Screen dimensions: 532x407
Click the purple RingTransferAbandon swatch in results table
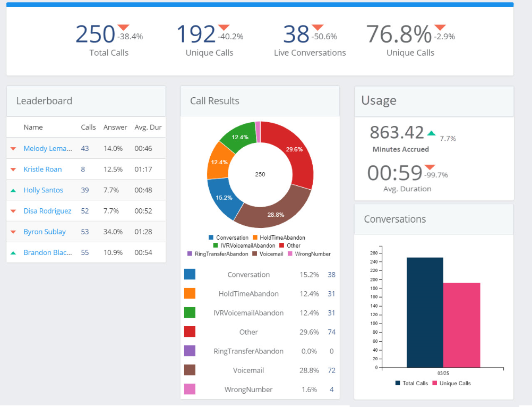(190, 351)
